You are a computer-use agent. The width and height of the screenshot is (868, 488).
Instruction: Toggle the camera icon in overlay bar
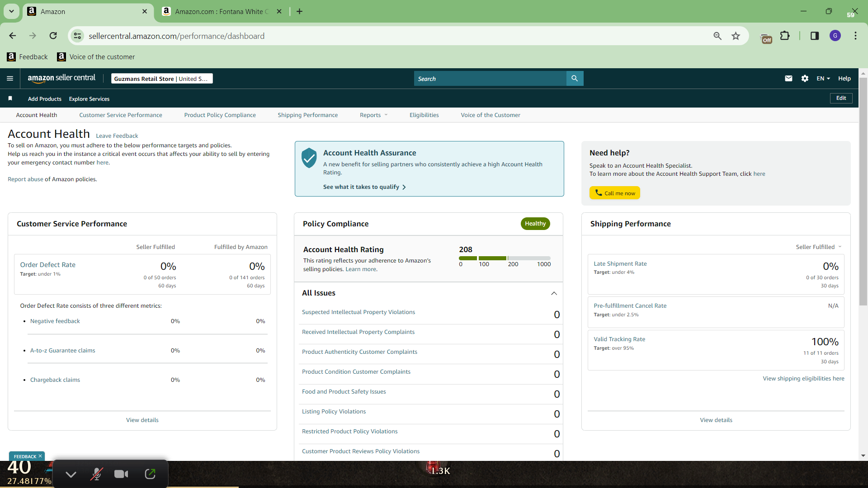pyautogui.click(x=121, y=474)
